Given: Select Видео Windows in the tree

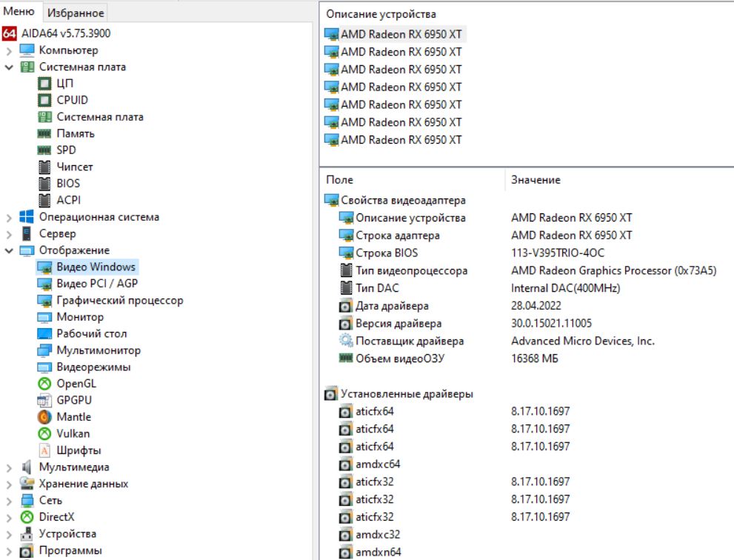Looking at the screenshot, I should point(96,267).
